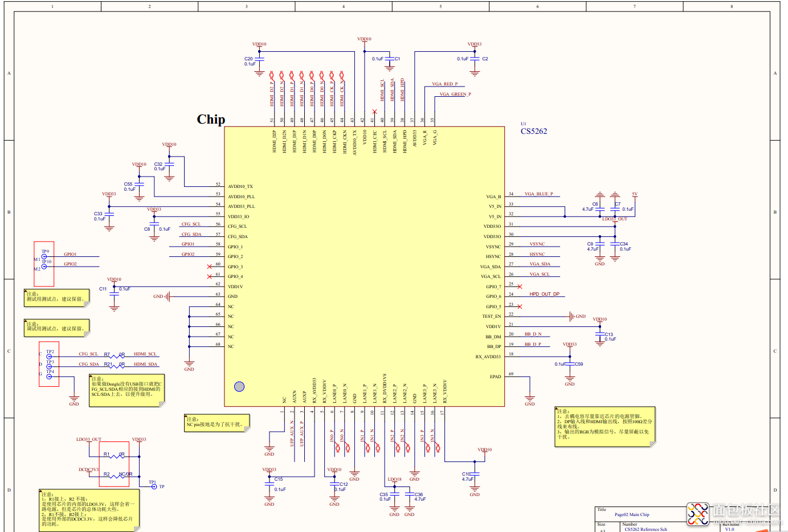Click test point TP10
The width and height of the screenshot is (788, 532).
coord(44,267)
